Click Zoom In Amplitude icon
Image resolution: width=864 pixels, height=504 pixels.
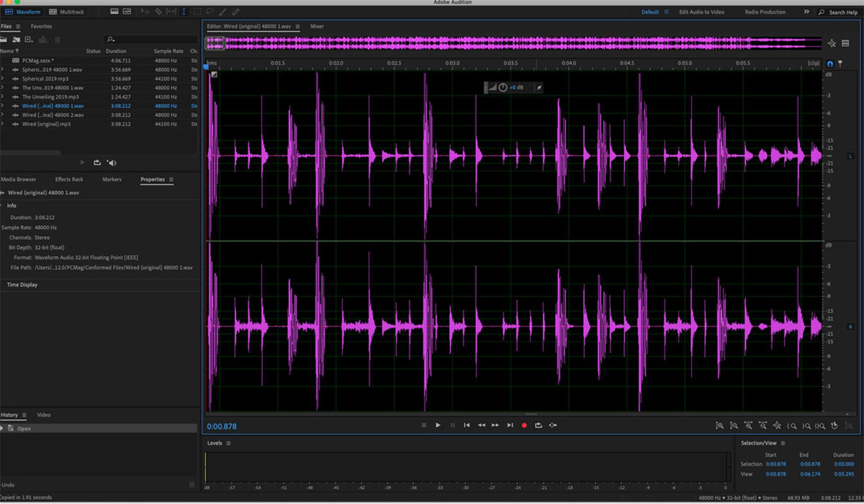tap(719, 426)
